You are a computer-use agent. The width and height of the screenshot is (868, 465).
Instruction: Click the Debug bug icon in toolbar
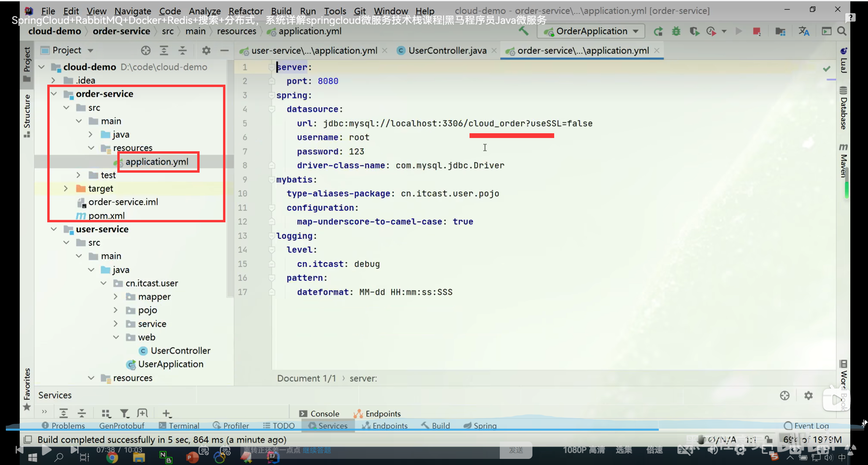pyautogui.click(x=676, y=31)
